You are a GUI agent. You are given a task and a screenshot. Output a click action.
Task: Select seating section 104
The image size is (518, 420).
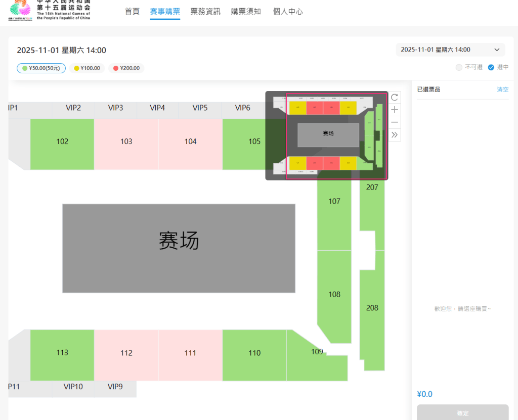190,144
